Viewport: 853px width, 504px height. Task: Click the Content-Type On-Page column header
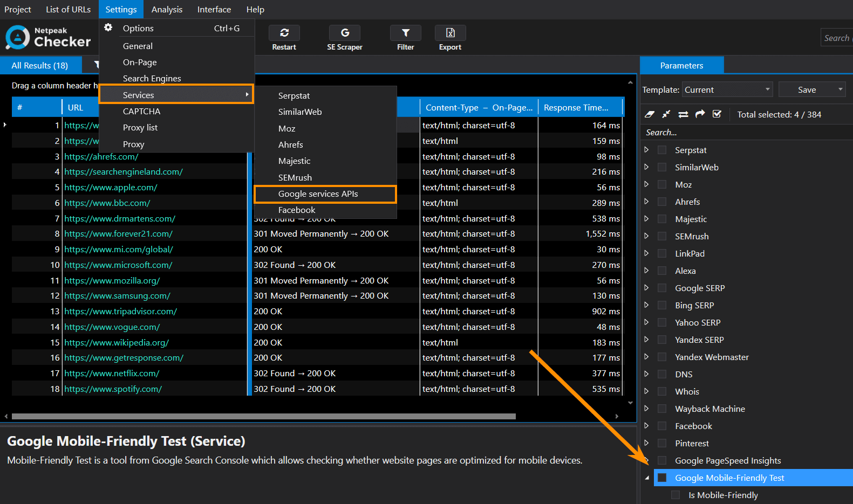tap(479, 107)
